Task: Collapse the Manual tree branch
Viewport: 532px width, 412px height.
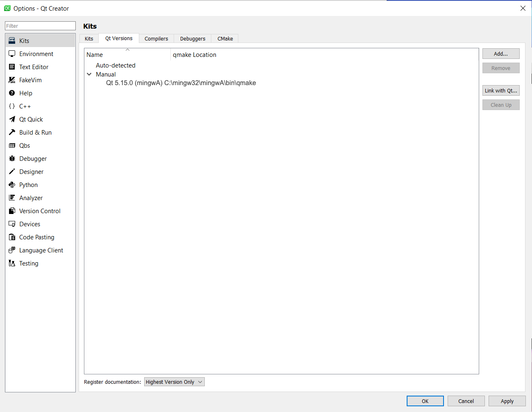Action: click(x=89, y=74)
